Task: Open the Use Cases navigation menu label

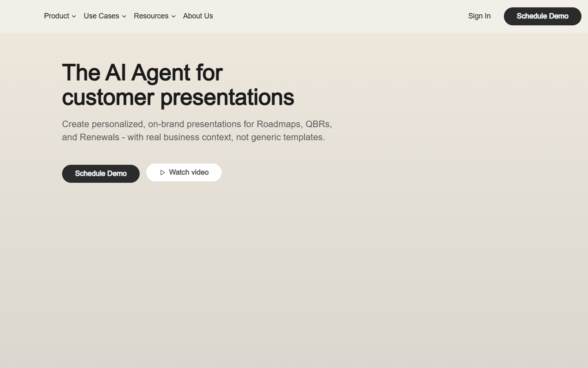Action: tap(101, 16)
